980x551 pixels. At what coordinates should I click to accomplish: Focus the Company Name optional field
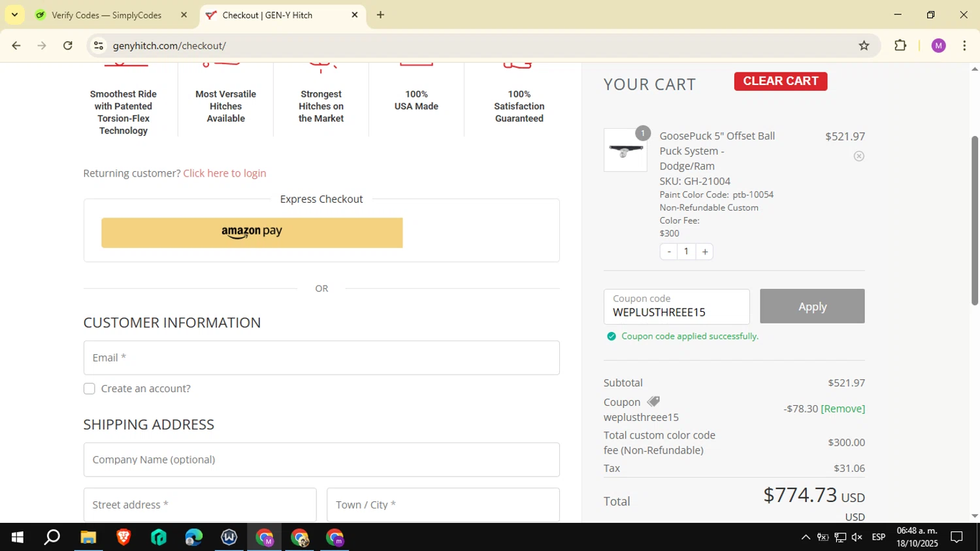321,459
